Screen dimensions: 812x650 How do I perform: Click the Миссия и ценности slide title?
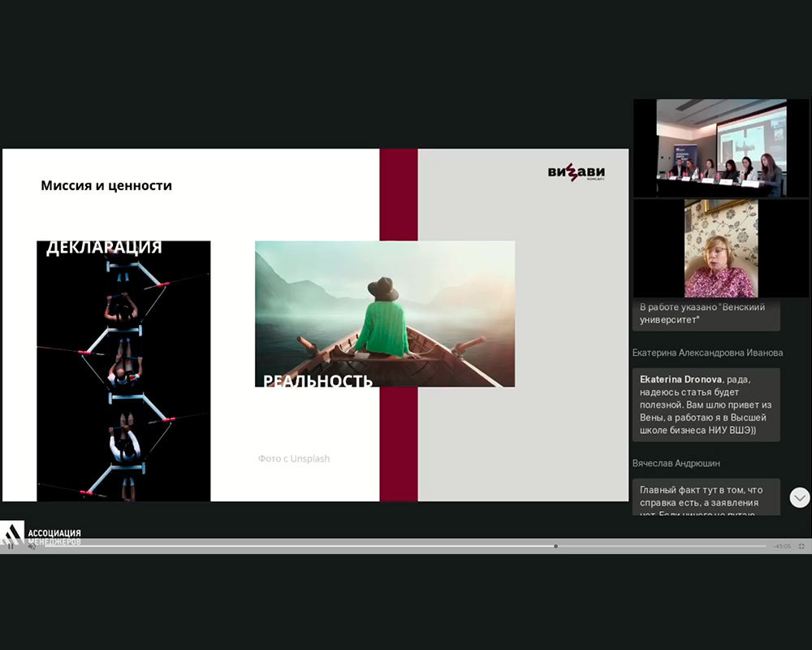click(x=106, y=185)
